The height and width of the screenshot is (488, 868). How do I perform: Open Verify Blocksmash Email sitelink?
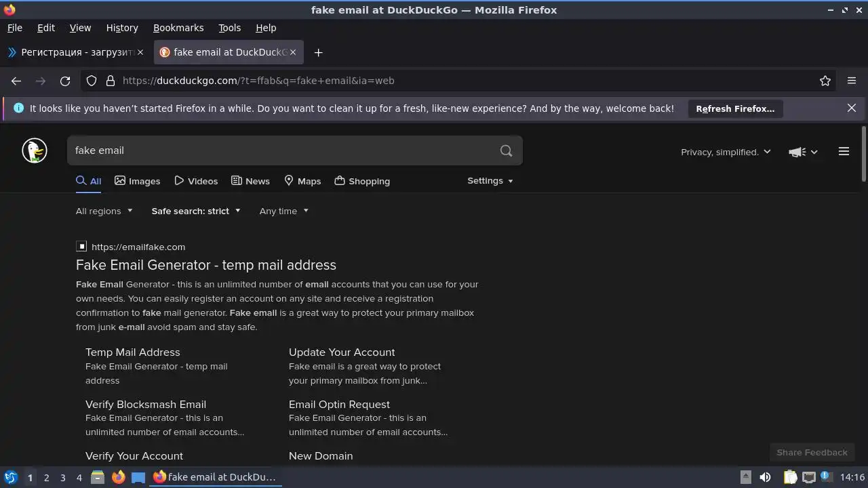tap(146, 404)
